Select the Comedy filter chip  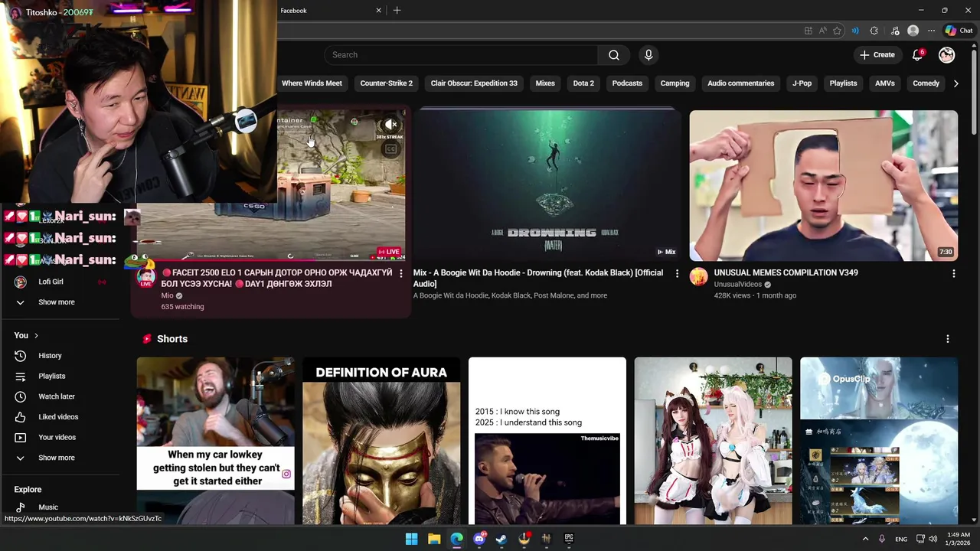(x=926, y=83)
